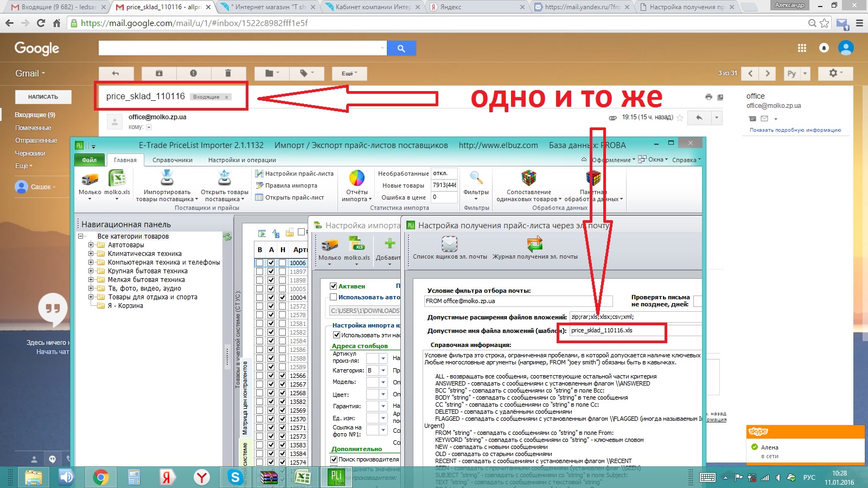Go to the newer email arrow

[750, 73]
